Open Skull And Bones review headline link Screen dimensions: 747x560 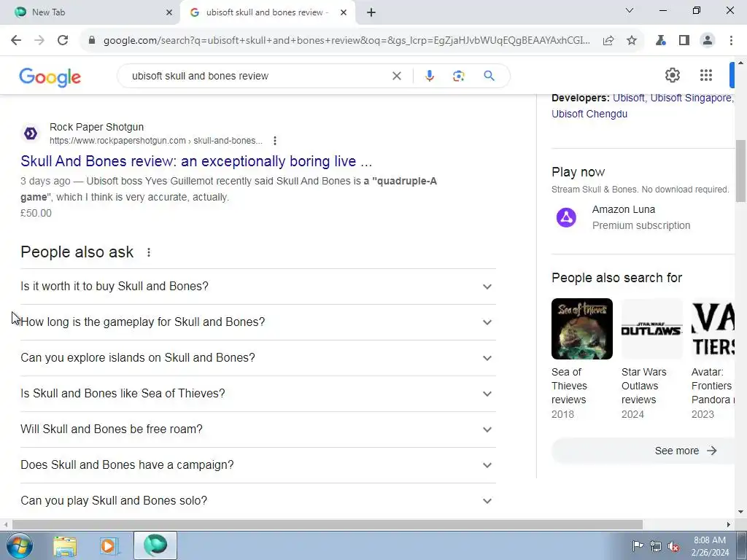coord(196,161)
